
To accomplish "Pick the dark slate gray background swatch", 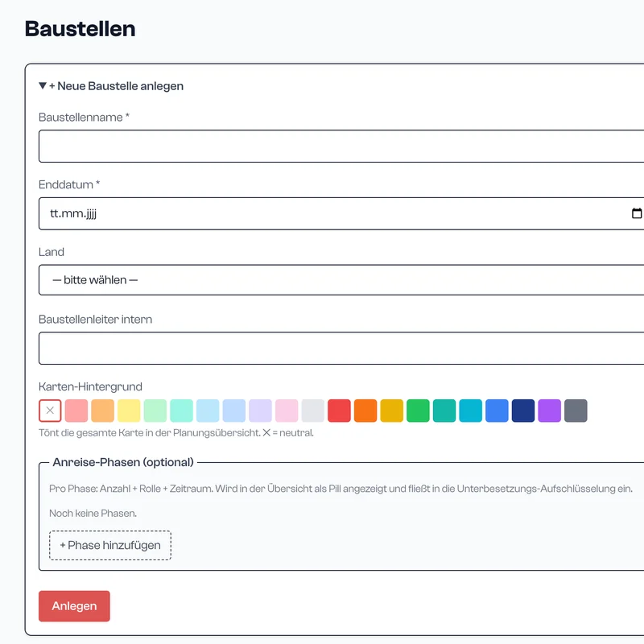I will click(x=576, y=411).
